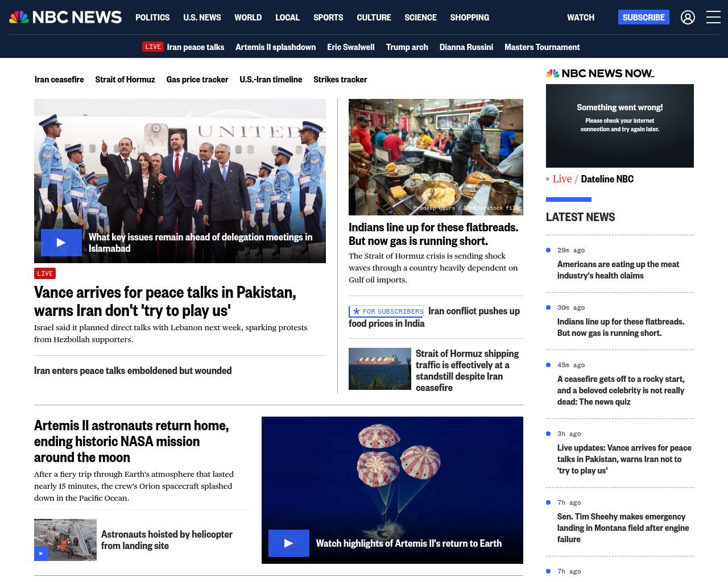
Task: Open the Indian flatbreads food stall image
Action: 436,157
